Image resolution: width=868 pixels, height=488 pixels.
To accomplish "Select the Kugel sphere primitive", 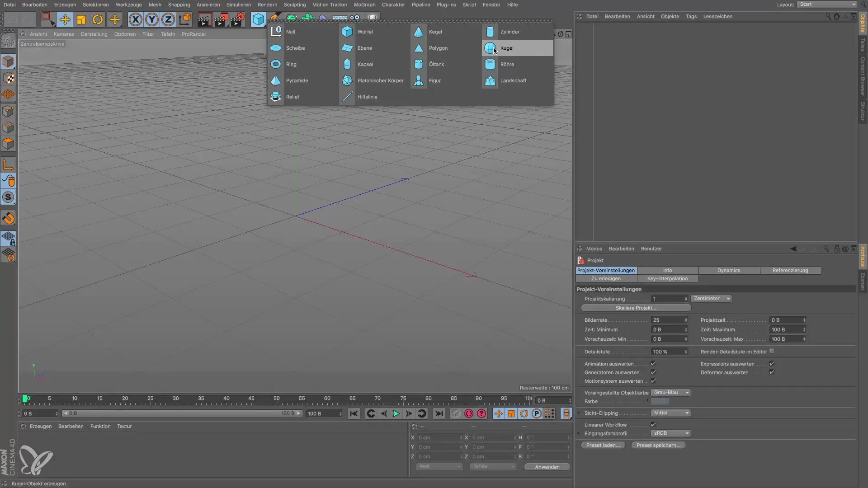I will (x=517, y=48).
